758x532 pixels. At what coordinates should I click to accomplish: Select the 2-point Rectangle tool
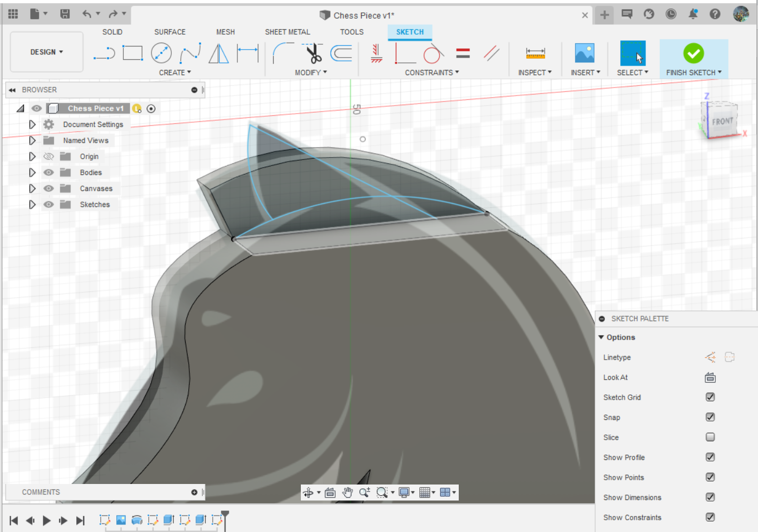point(133,53)
